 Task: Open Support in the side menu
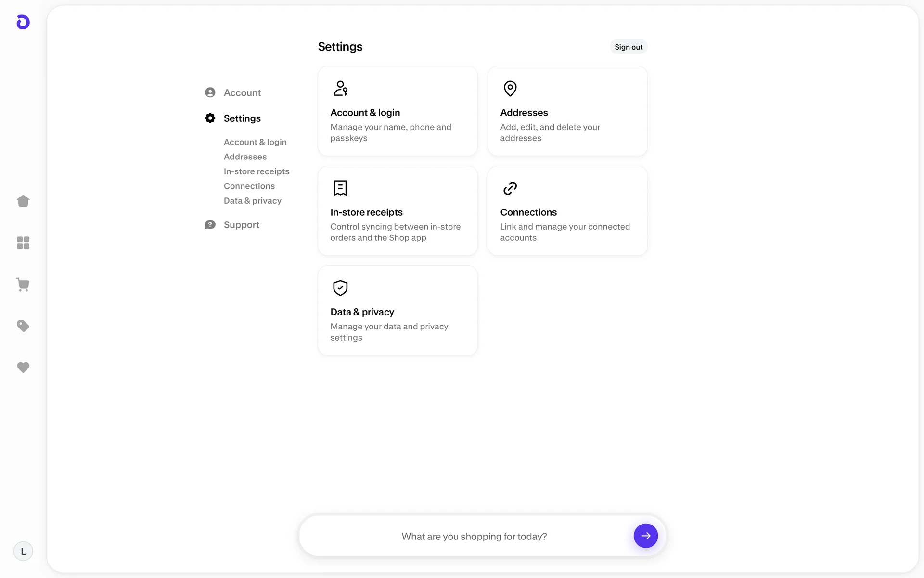click(241, 225)
